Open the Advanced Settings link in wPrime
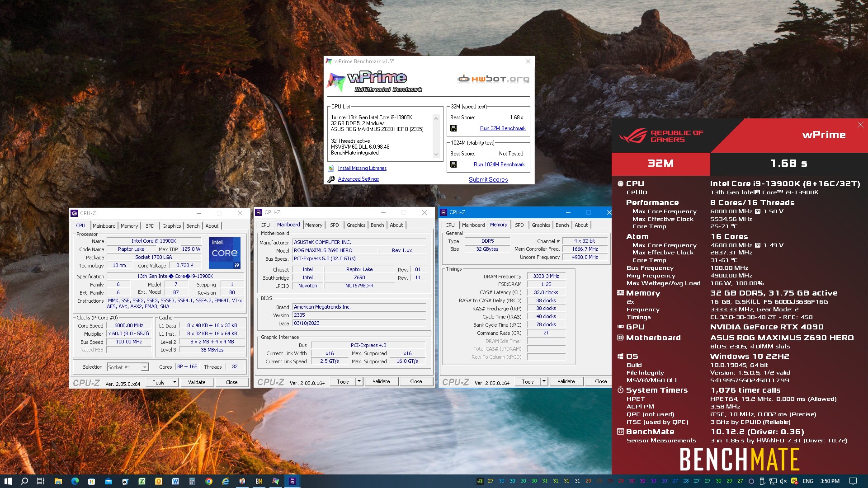Image resolution: width=868 pixels, height=488 pixels. coord(359,179)
